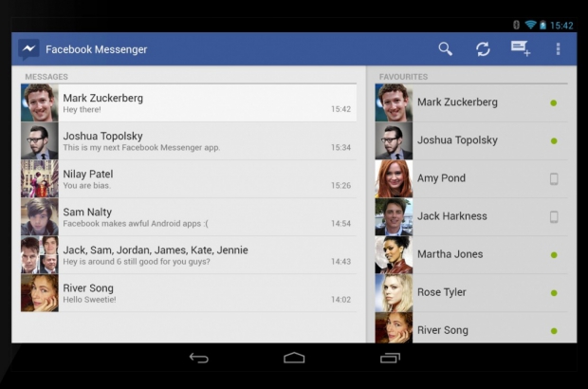Tap the battery status bar icon
This screenshot has height=389, width=588.
(x=542, y=25)
